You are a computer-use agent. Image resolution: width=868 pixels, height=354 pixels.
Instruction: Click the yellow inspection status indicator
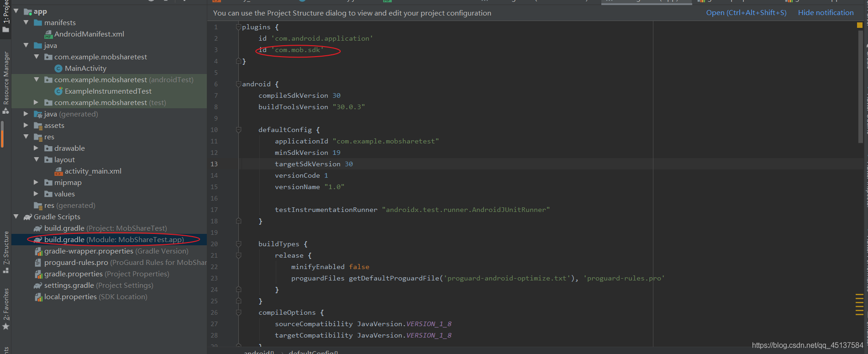pos(860,26)
